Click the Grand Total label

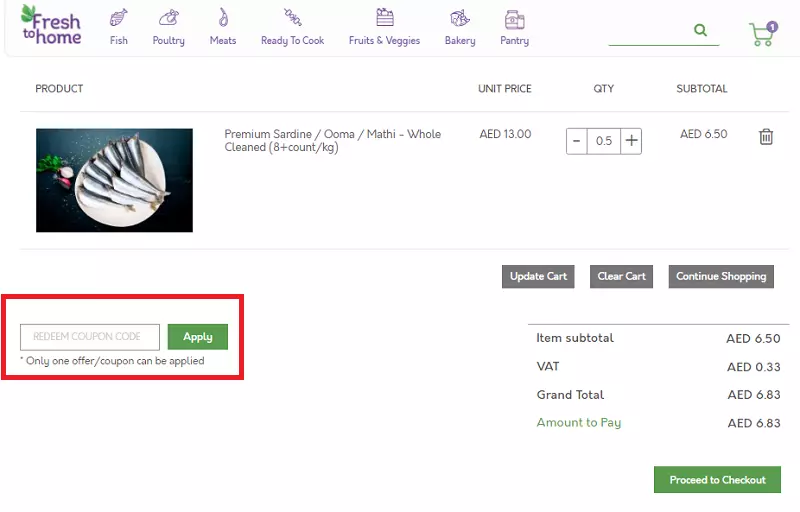570,395
